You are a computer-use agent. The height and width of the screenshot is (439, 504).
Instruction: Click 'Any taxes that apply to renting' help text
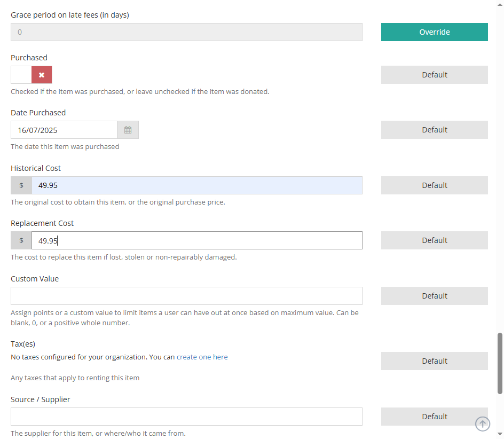(75, 378)
